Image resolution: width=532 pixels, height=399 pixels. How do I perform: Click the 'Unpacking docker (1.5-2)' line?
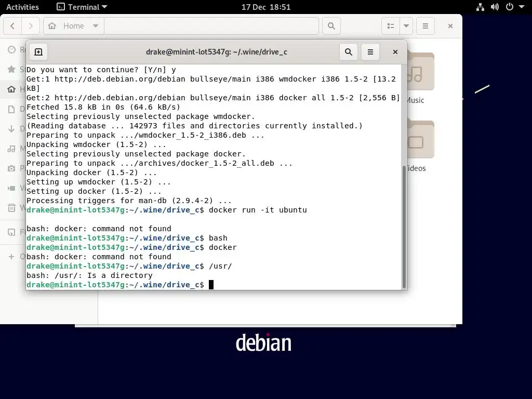tap(91, 172)
